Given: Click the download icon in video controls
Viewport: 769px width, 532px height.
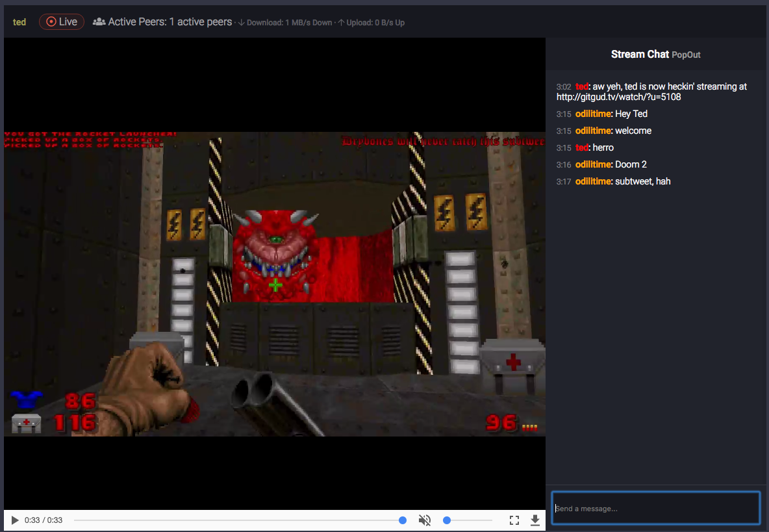Looking at the screenshot, I should coord(535,520).
